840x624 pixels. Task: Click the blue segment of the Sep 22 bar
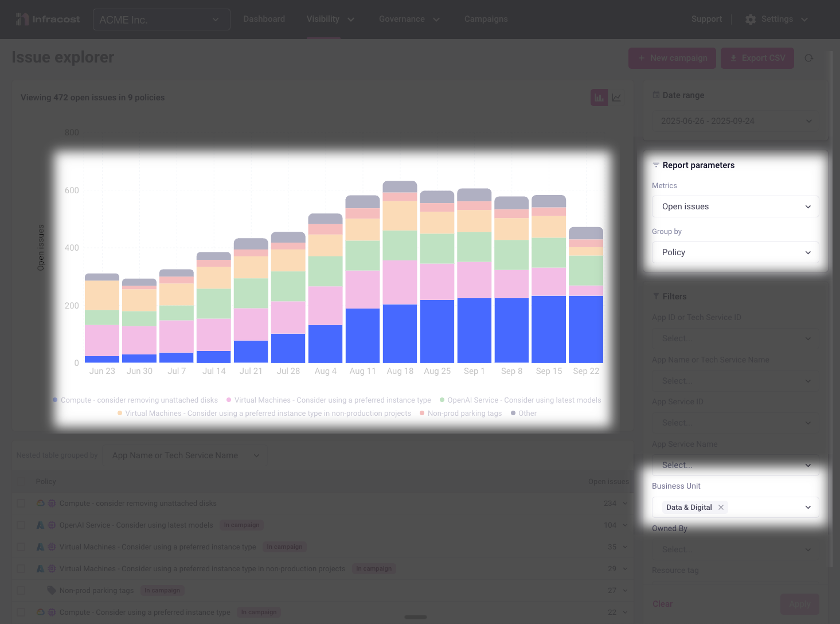[x=586, y=329]
